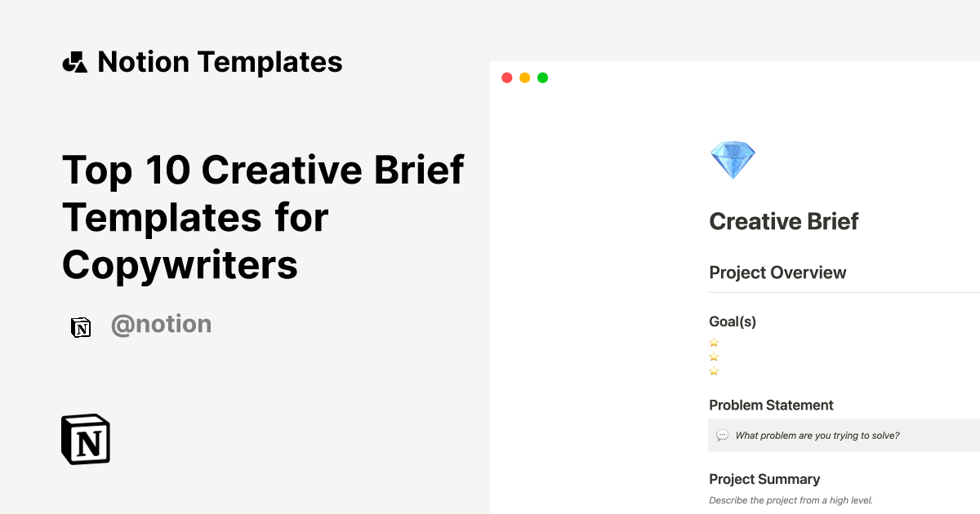Image resolution: width=980 pixels, height=514 pixels.
Task: Click the Goal(s) heading
Action: click(732, 321)
